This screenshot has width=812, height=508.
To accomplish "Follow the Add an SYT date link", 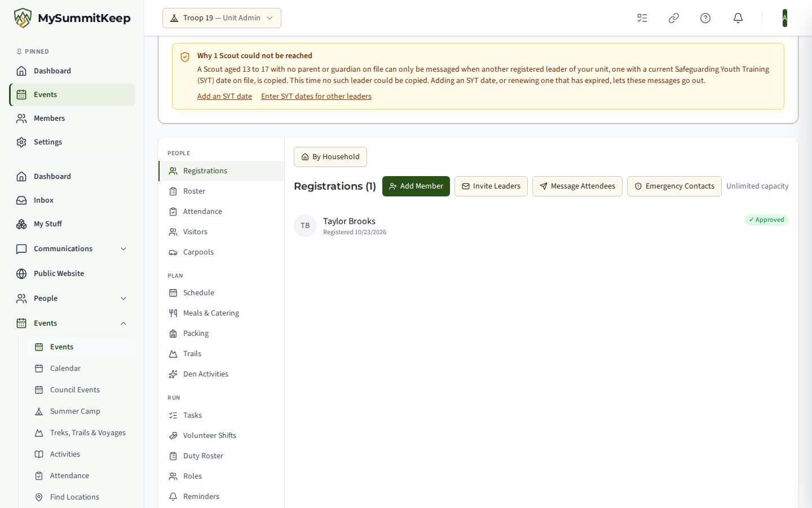I will point(224,97).
